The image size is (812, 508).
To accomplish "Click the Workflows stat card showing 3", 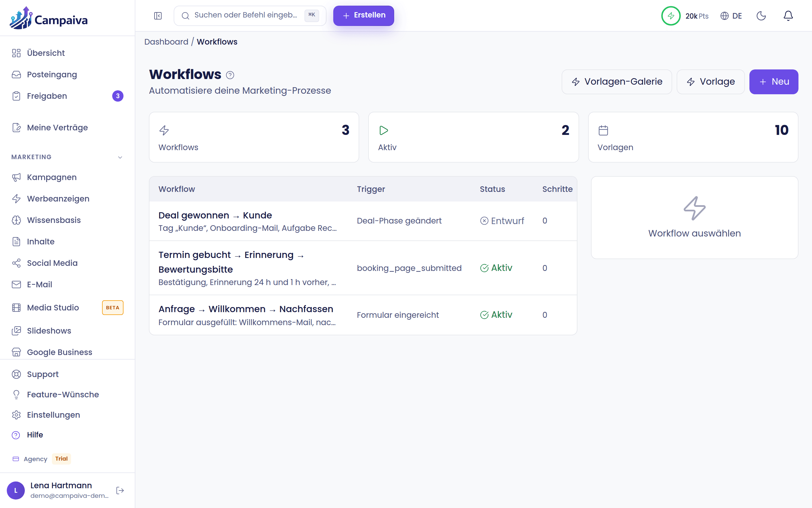I will pos(254,137).
